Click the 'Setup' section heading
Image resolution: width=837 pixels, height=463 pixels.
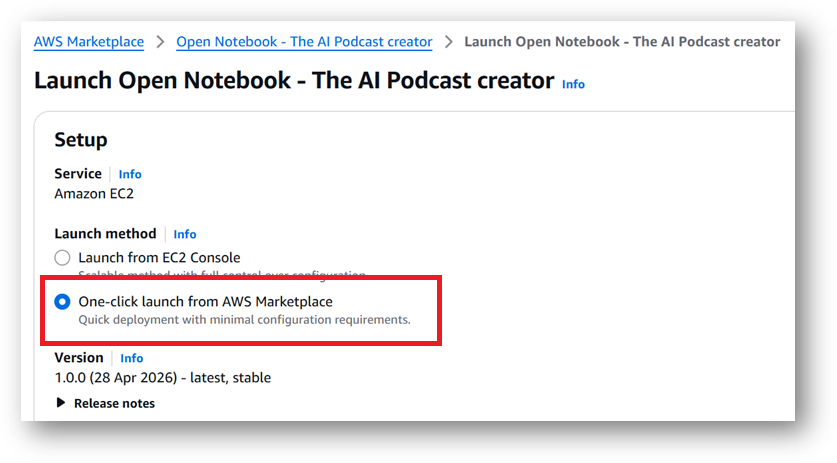(x=81, y=140)
